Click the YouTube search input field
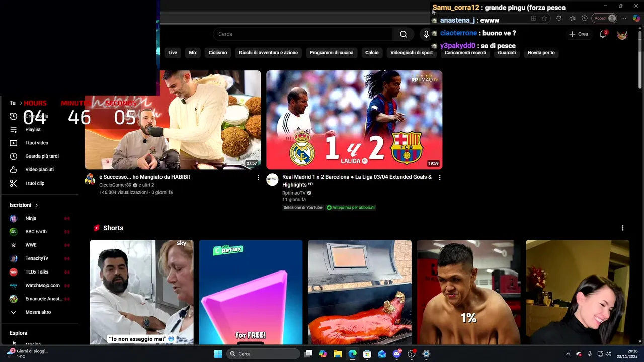The width and height of the screenshot is (644, 362). 303,34
